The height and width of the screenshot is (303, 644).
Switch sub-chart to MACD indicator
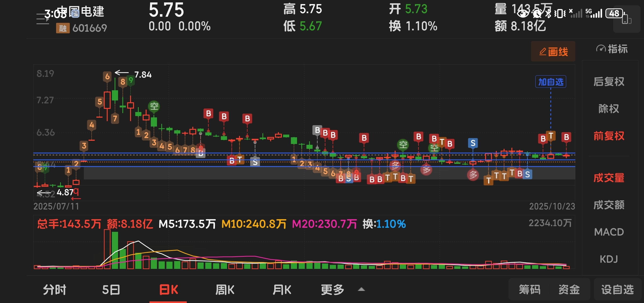(x=609, y=232)
